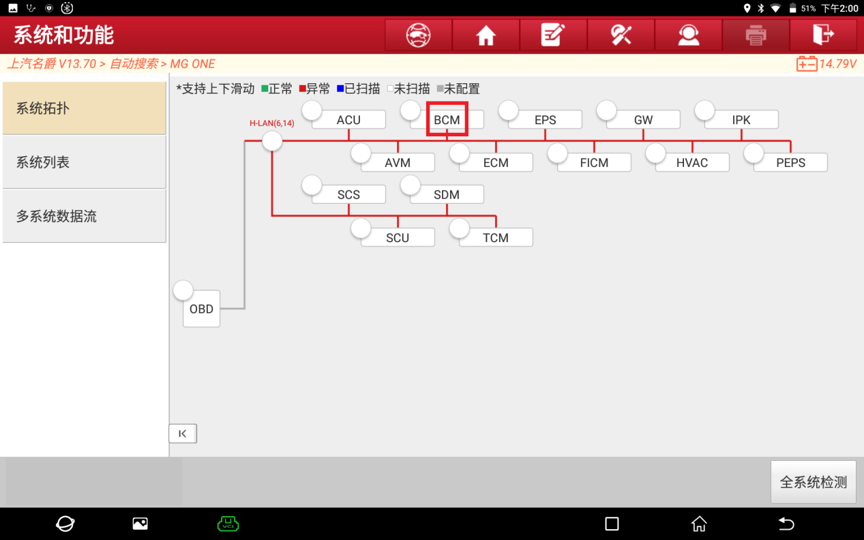The width and height of the screenshot is (864, 540).
Task: Tap the Android recent apps square
Action: coord(612,523)
